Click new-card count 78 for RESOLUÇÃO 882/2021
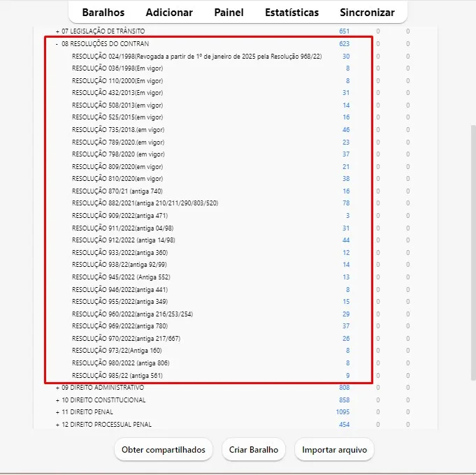This screenshot has width=476, height=475. coord(346,203)
